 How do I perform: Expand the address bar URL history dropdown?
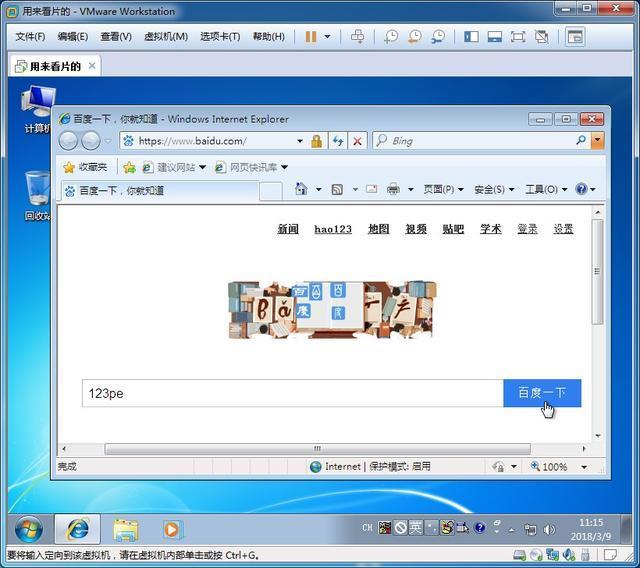tap(300, 141)
